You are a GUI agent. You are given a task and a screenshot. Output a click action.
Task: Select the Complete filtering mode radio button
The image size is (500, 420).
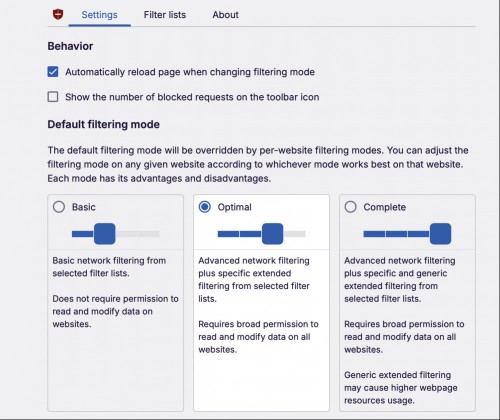[350, 207]
